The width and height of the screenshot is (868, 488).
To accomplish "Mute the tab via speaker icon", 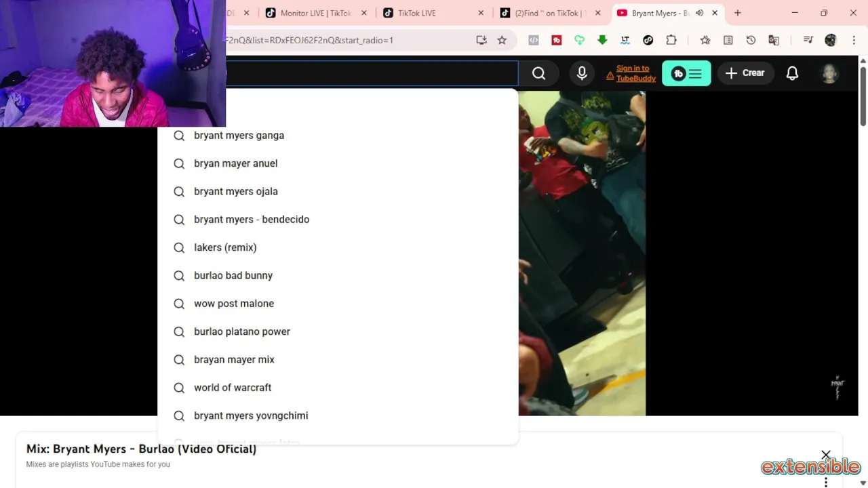I will click(x=699, y=13).
